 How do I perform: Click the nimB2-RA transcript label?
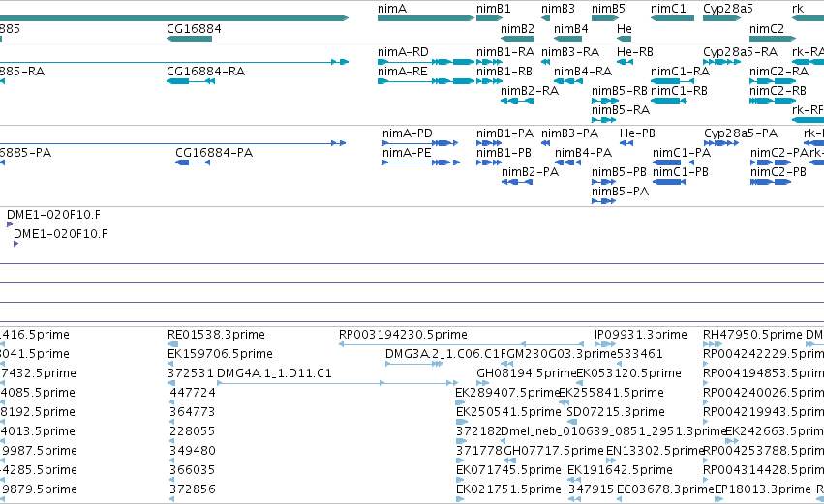(x=530, y=91)
